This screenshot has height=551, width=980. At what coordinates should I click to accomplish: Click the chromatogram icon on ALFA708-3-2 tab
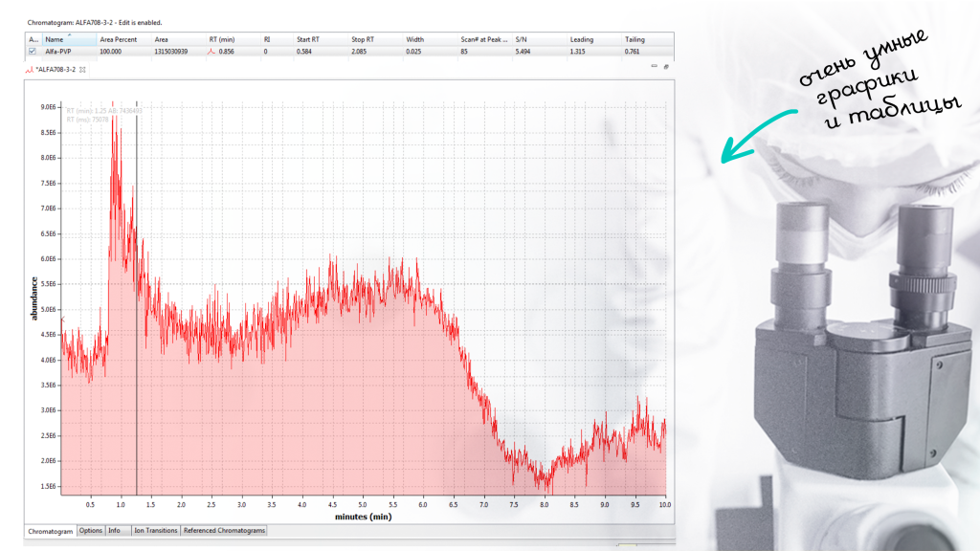(x=29, y=69)
